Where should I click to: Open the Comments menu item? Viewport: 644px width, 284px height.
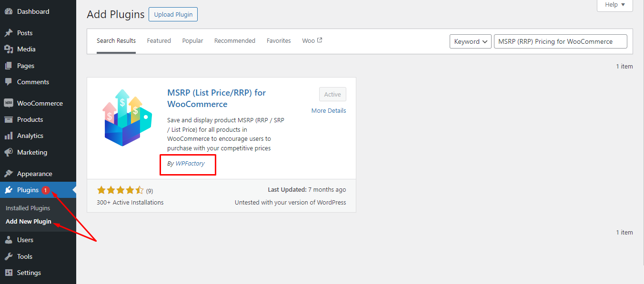(38, 82)
